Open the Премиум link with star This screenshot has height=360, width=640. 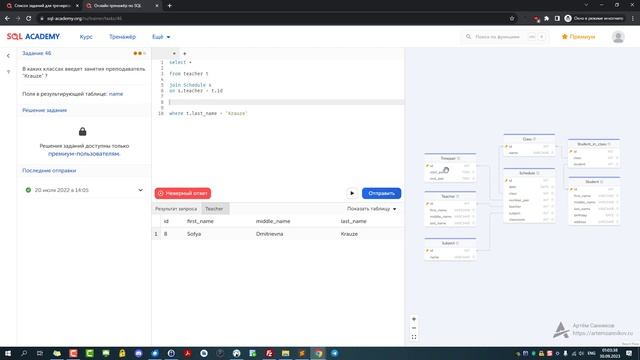(578, 37)
